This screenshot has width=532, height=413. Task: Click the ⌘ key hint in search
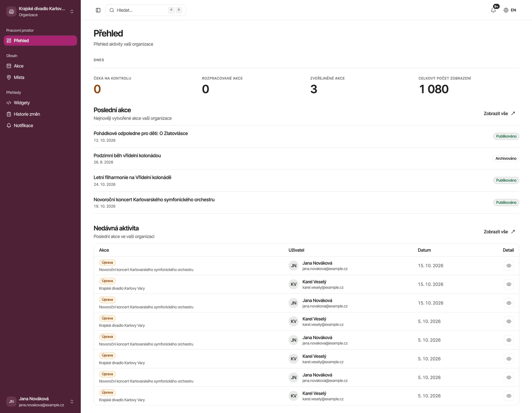pos(171,10)
